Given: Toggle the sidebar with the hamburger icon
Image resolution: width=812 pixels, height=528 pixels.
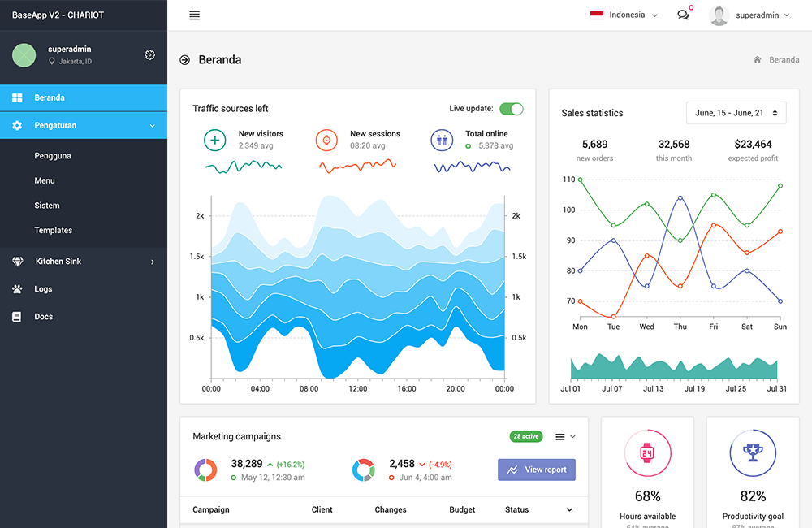Looking at the screenshot, I should (194, 15).
